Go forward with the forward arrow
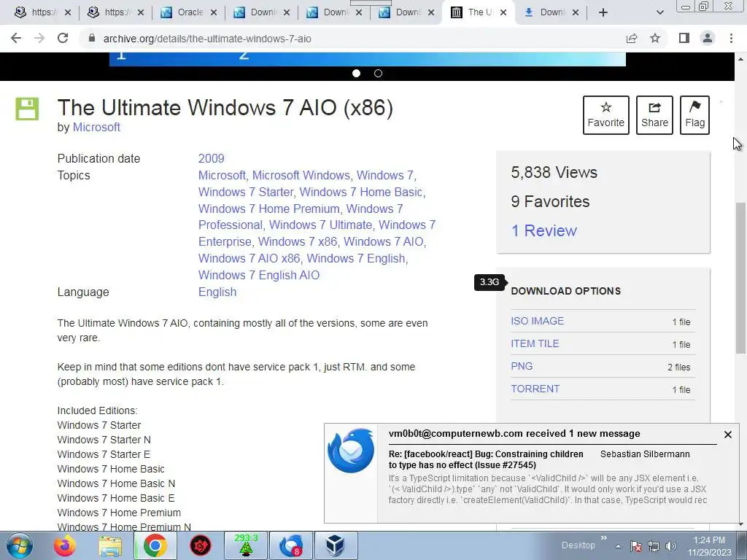The width and height of the screenshot is (747, 560). [x=39, y=38]
